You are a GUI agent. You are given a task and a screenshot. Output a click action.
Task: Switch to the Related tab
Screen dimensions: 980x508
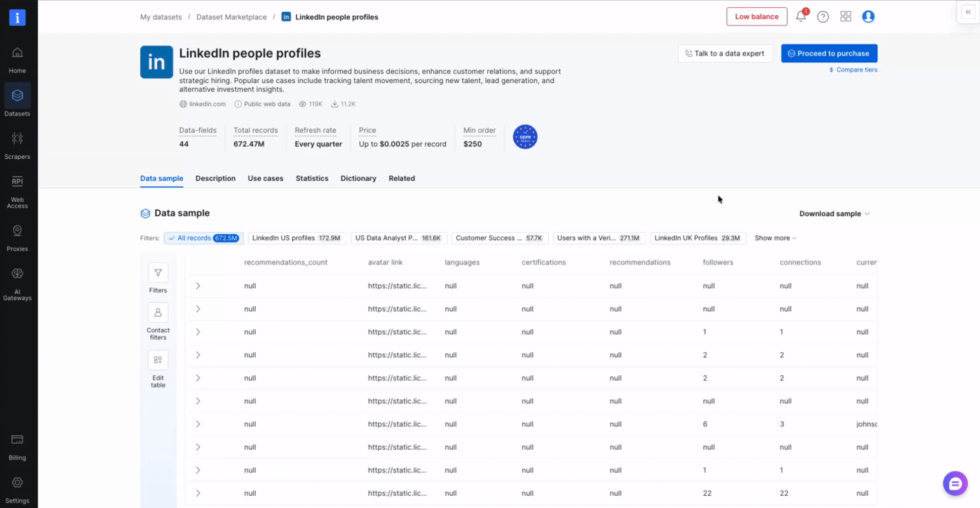(x=402, y=178)
